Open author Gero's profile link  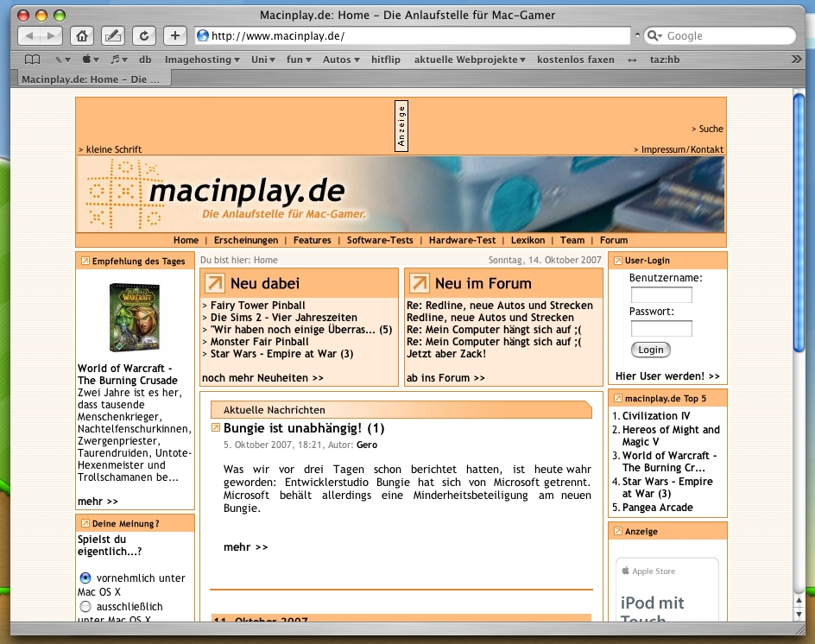tap(367, 445)
